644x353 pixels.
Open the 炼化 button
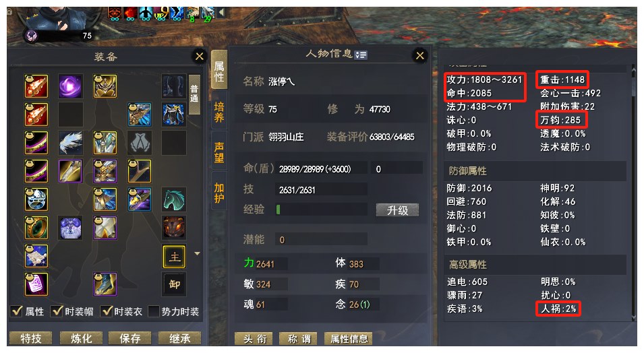point(81,338)
